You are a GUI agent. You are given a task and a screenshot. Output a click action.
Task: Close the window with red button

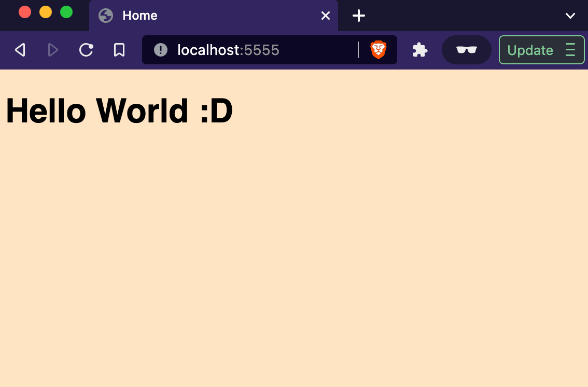point(25,12)
